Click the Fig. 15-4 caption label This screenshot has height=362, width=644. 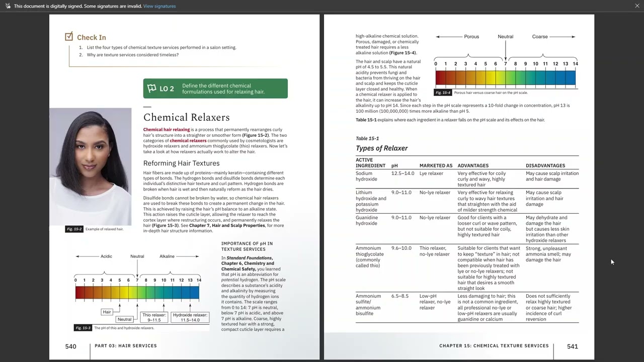point(443,93)
